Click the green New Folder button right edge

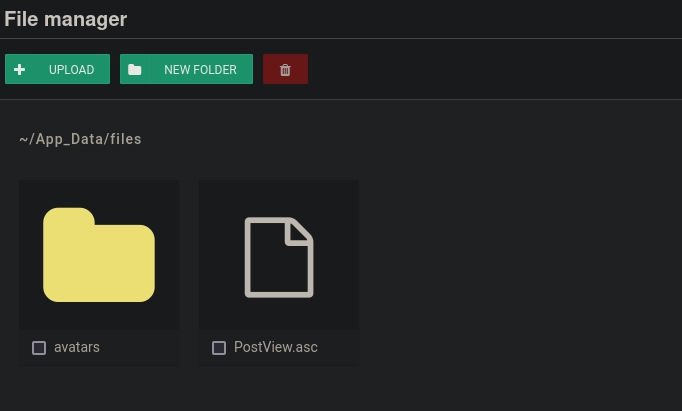pyautogui.click(x=247, y=70)
